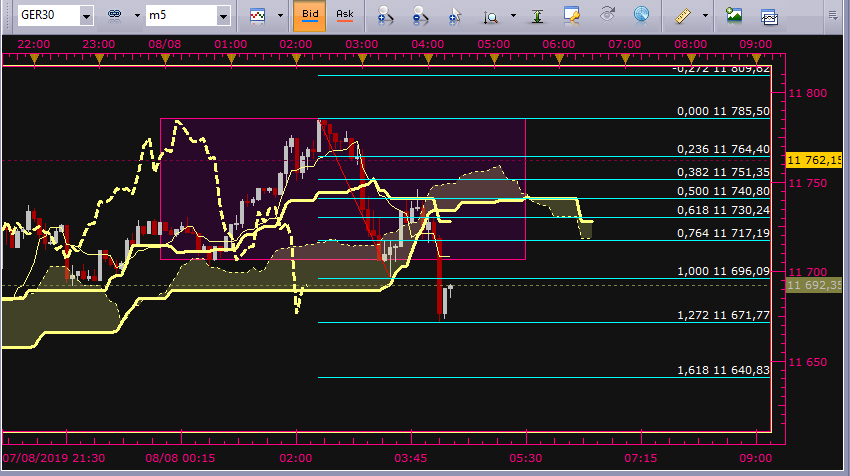Click the add image snapshot icon
This screenshot has height=476, width=850.
tap(734, 15)
